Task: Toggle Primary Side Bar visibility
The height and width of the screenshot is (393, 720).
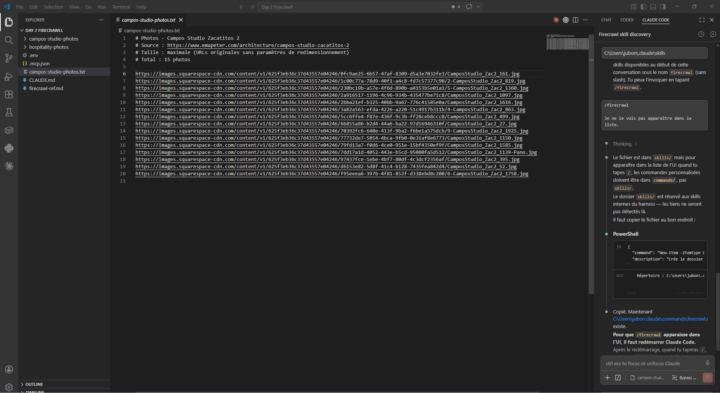Action: pos(643,7)
